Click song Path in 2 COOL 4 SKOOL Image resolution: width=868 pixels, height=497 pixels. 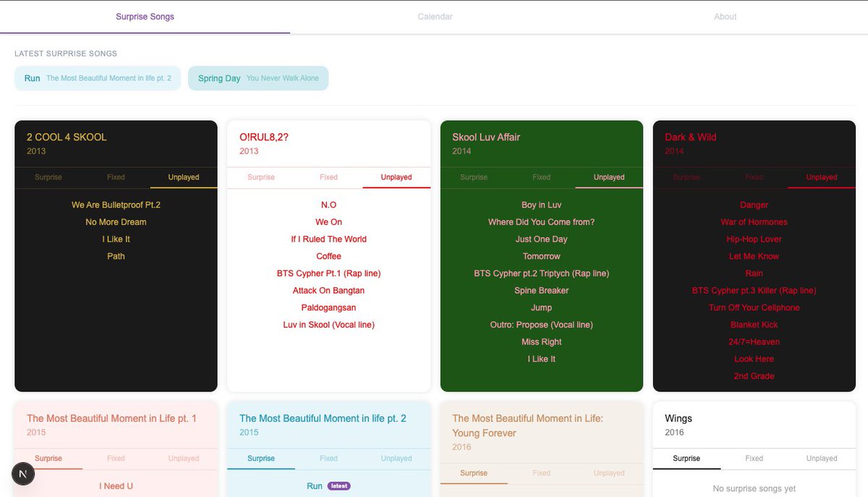click(116, 256)
